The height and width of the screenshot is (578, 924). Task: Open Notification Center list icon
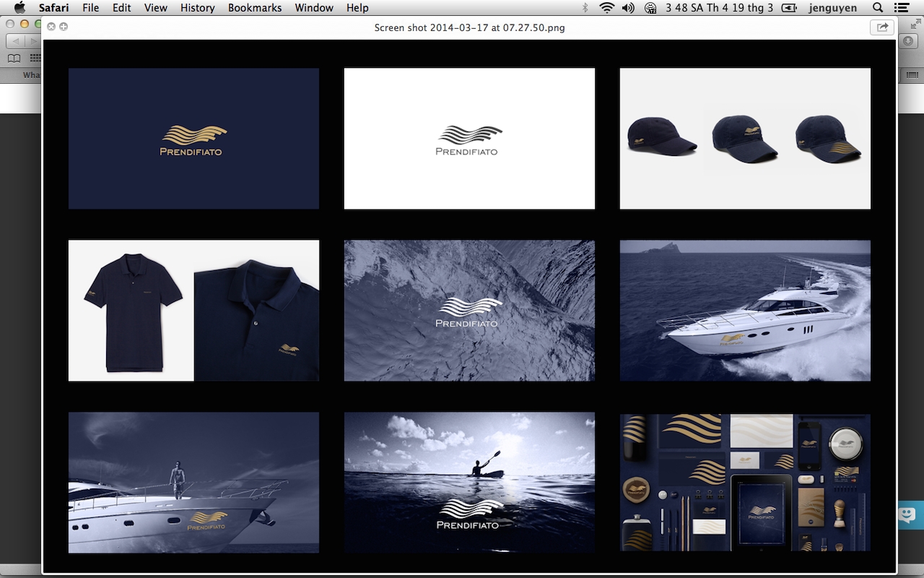click(x=902, y=8)
